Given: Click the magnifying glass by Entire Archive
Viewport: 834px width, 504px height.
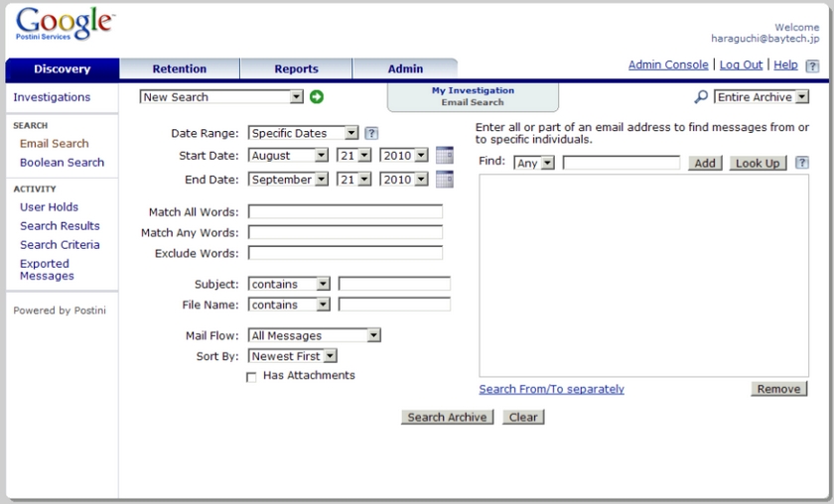Looking at the screenshot, I should tap(701, 97).
